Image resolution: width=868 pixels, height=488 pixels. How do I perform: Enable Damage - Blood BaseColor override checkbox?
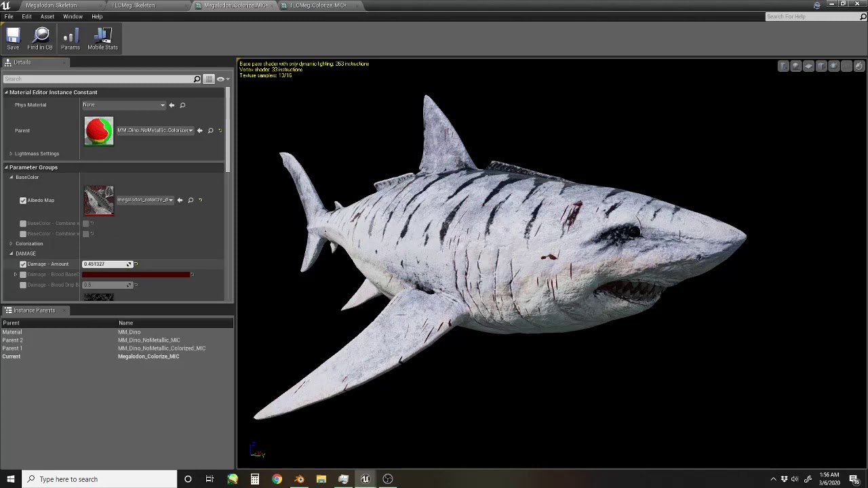(23, 274)
